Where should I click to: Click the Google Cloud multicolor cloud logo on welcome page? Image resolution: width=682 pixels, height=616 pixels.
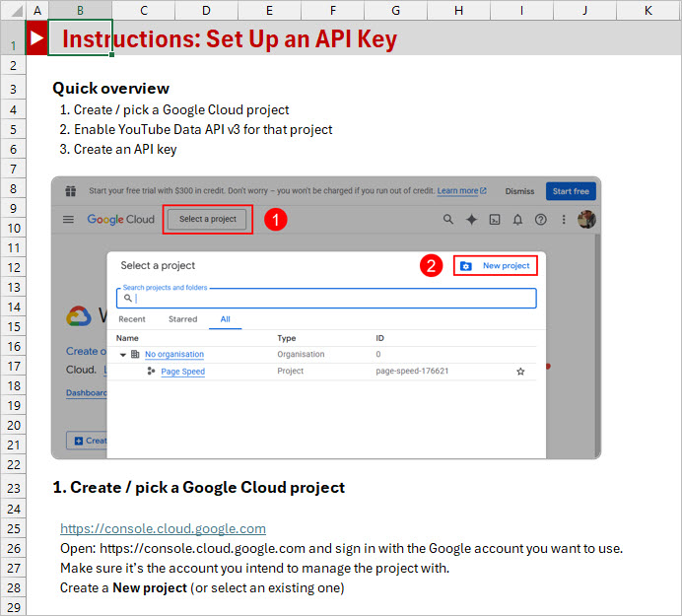click(79, 316)
